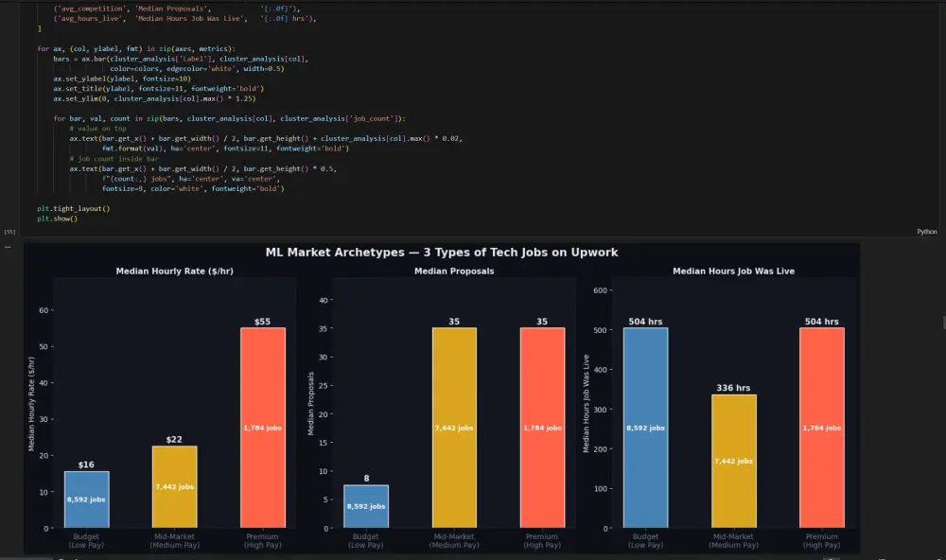The width and height of the screenshot is (946, 560).
Task: Click '8,592 jobs' in the hourly rate chart
Action: pyautogui.click(x=86, y=499)
